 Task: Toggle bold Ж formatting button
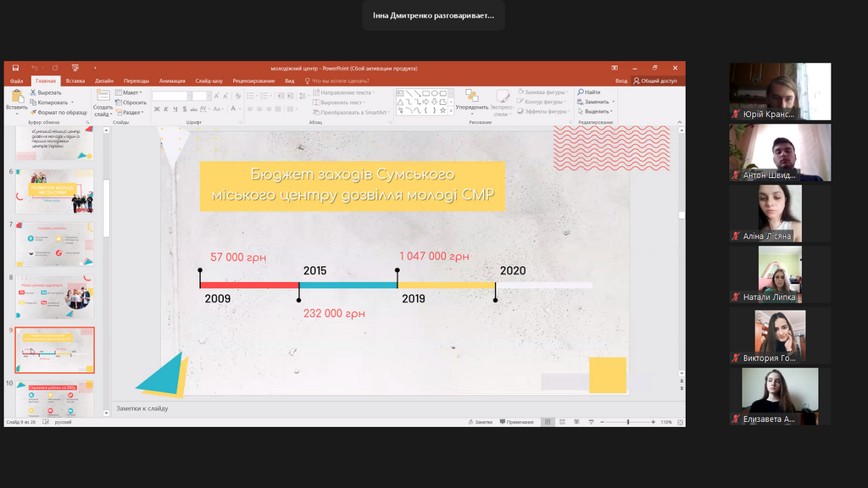pos(155,109)
